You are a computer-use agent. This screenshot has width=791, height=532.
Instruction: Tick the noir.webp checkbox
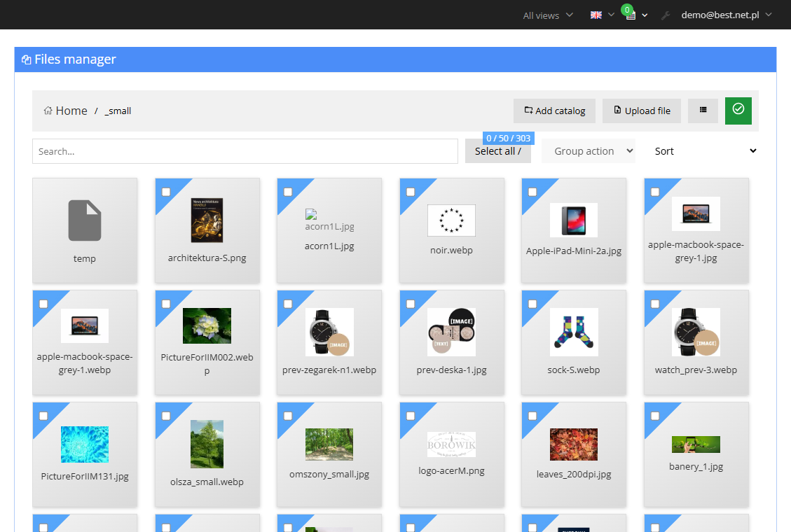click(x=411, y=192)
